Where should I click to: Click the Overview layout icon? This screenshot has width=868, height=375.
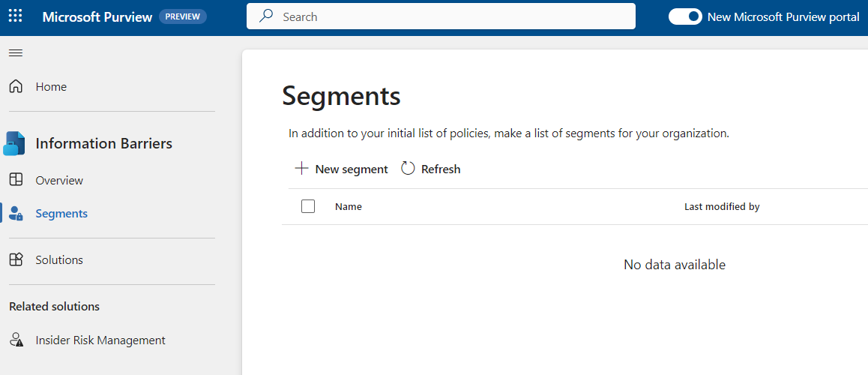tap(16, 180)
